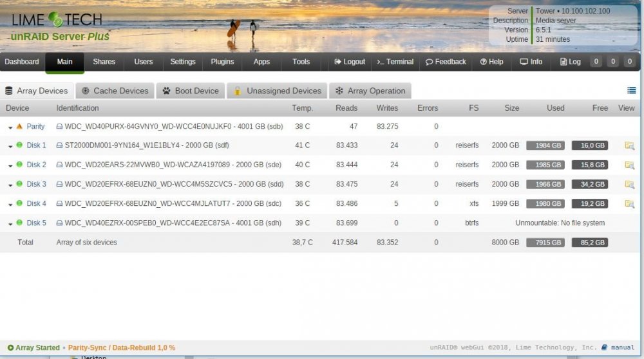Click the Disk 1 green status indicator
The image size is (644, 359).
coord(19,145)
